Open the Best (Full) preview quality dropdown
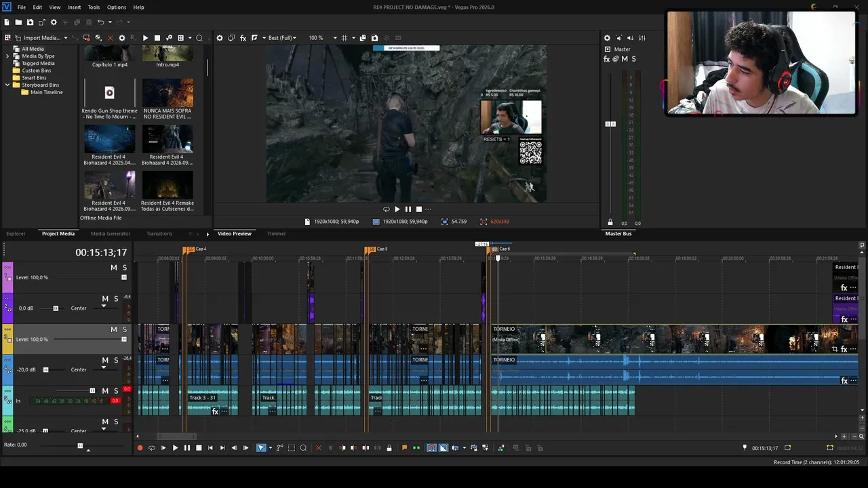The height and width of the screenshot is (488, 868). 281,38
